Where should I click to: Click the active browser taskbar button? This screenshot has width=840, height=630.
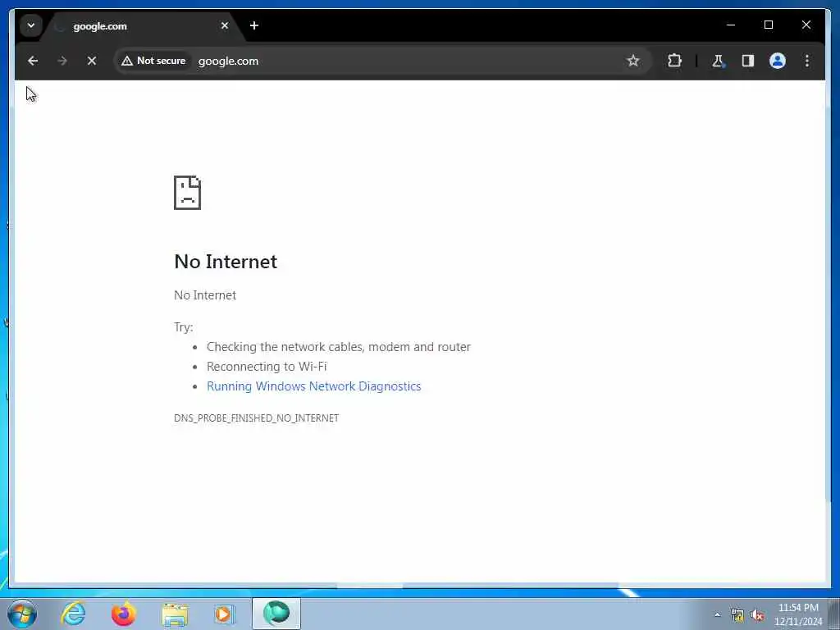coord(276,614)
